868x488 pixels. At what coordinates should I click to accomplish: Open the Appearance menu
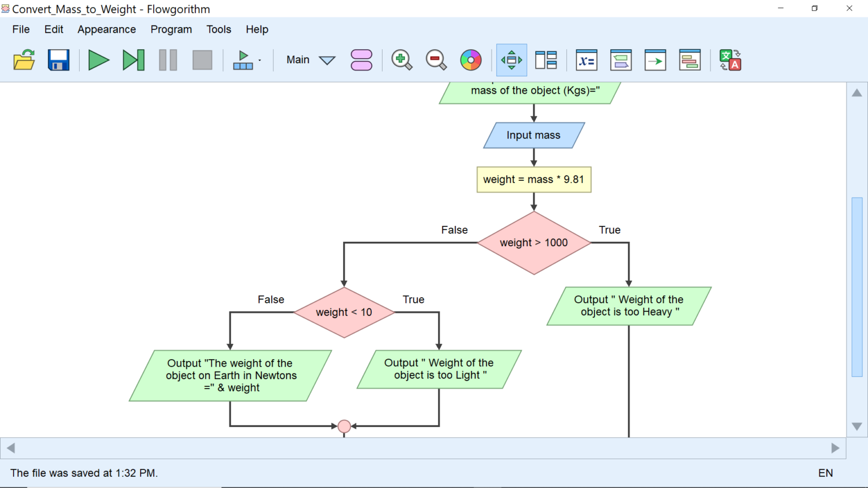[x=107, y=29]
